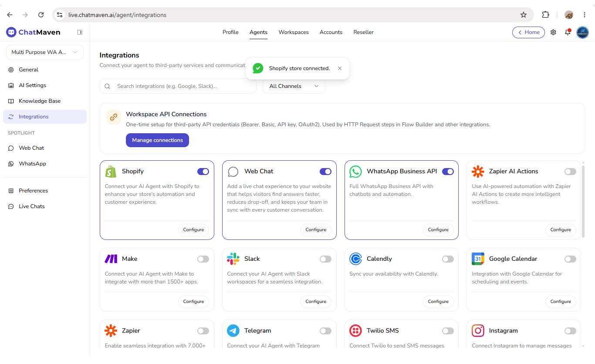Open the Reseller tab
595x364 pixels.
click(363, 32)
